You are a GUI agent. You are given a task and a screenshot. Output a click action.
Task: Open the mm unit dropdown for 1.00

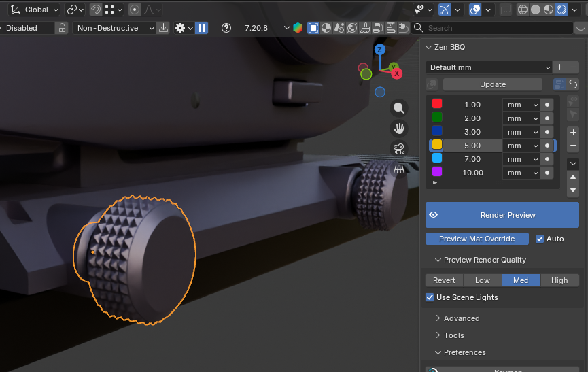coord(521,105)
